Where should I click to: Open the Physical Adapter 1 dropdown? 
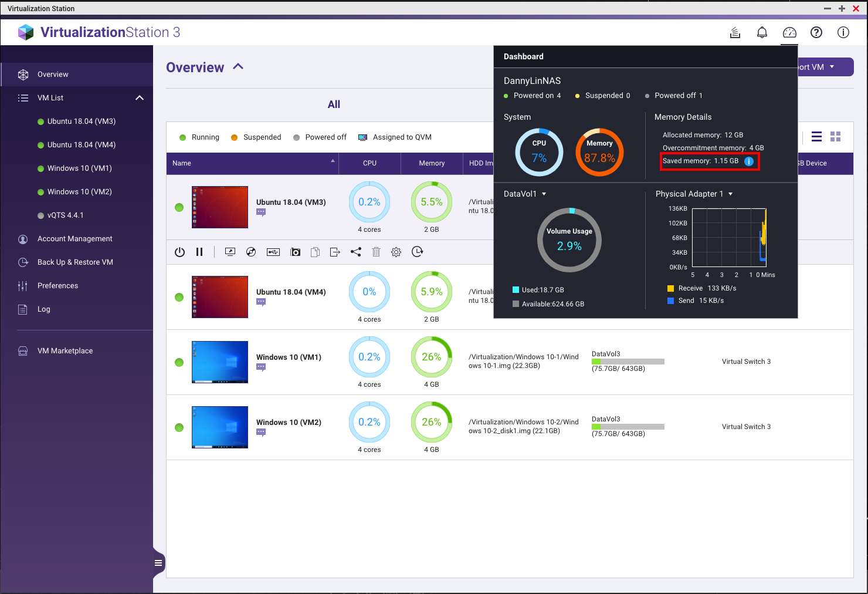click(x=730, y=194)
